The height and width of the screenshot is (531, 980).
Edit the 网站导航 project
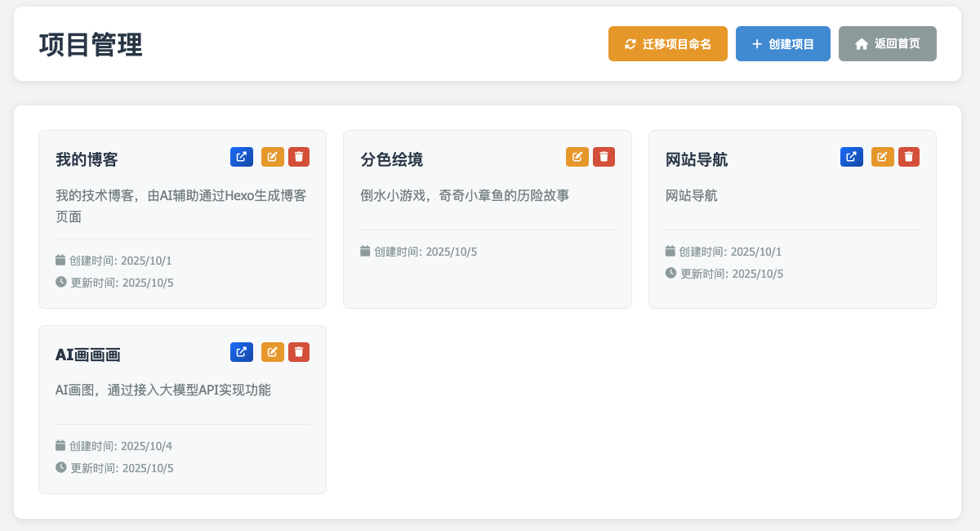pos(882,156)
